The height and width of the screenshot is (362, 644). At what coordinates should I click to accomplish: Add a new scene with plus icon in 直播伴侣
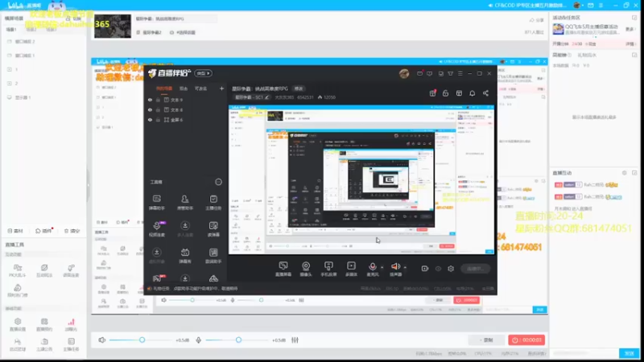click(x=222, y=88)
